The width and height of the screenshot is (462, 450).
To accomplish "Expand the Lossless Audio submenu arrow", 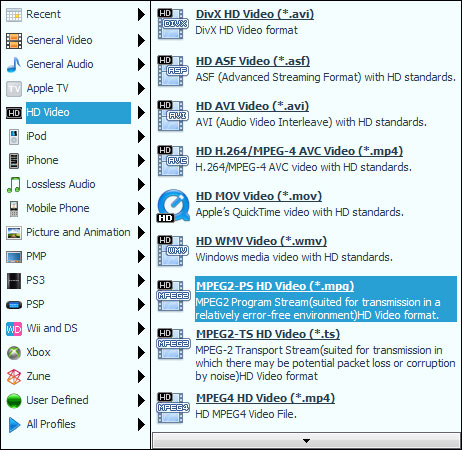I will [141, 184].
